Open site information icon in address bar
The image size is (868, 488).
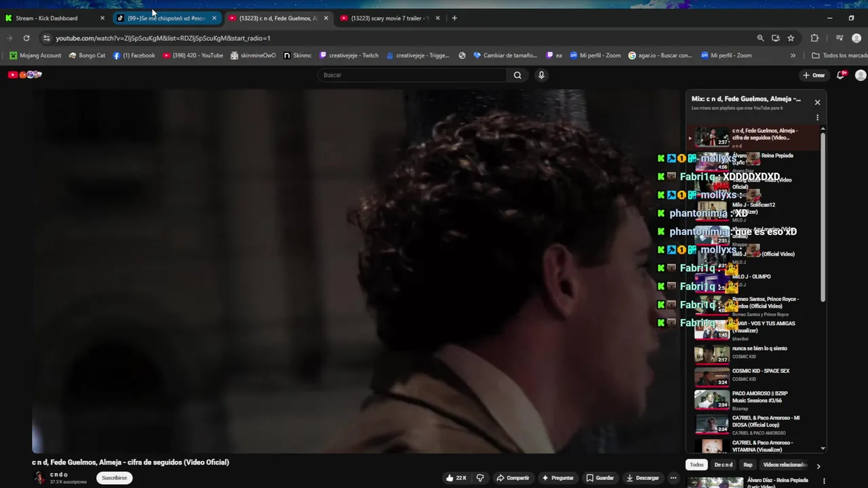point(46,38)
